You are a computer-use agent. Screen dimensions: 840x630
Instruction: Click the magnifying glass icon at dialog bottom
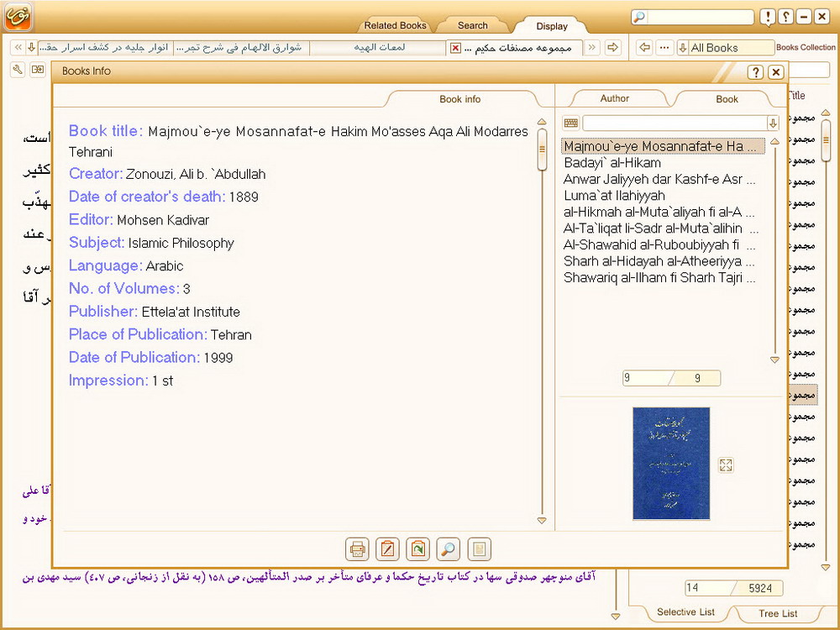(449, 549)
